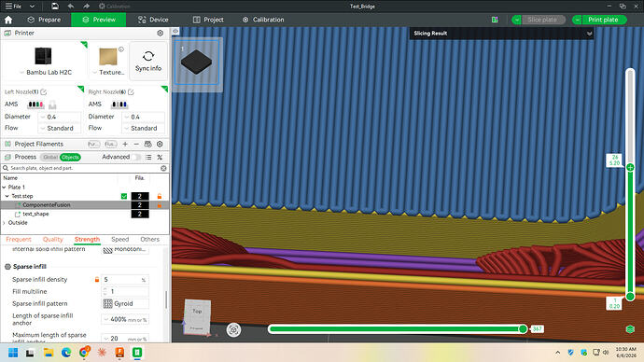
Task: Open printer settings gear icon
Action: [161, 33]
